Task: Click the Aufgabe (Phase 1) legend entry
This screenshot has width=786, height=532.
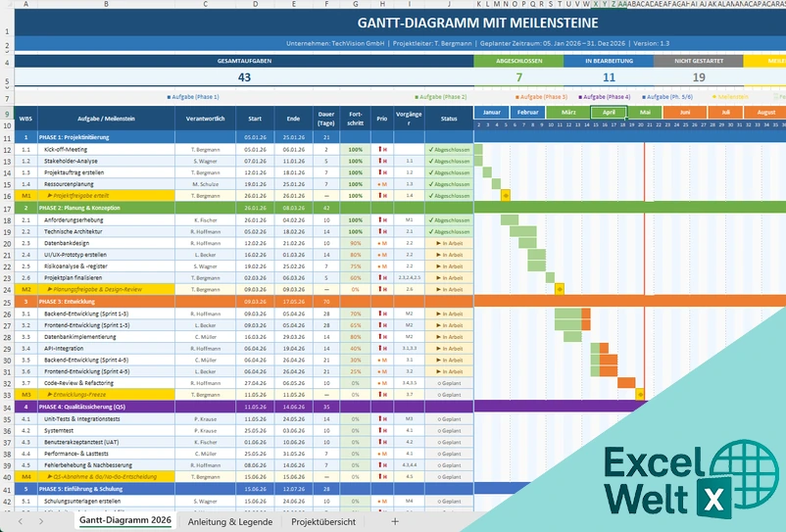Action: point(193,97)
